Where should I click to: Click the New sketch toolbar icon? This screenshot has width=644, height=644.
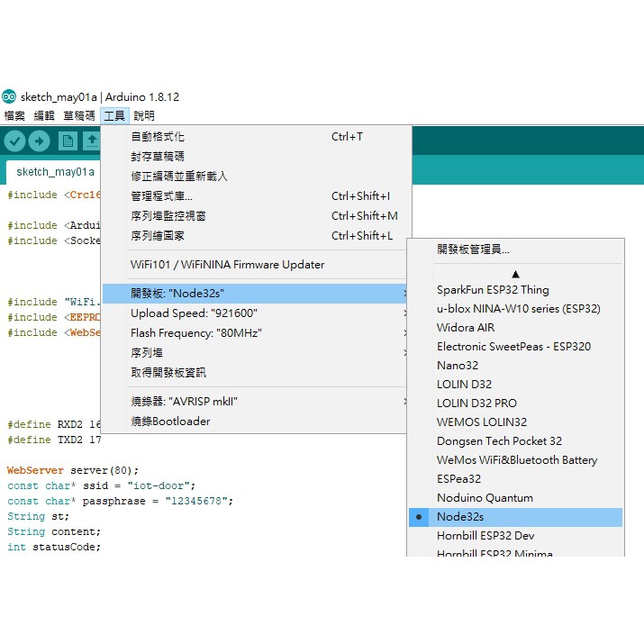(68, 141)
